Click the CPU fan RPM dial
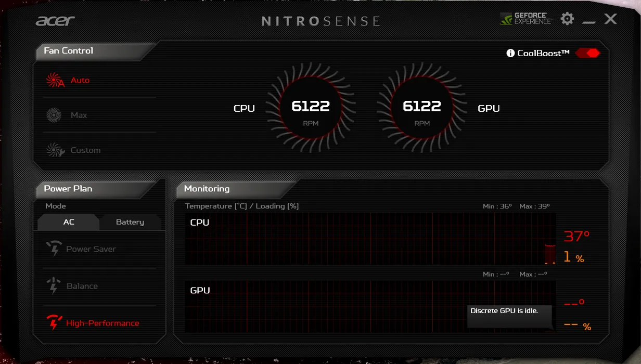The height and width of the screenshot is (364, 641). click(311, 109)
